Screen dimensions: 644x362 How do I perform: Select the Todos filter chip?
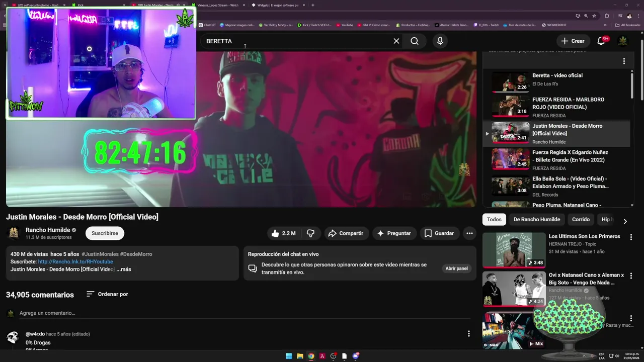click(494, 219)
